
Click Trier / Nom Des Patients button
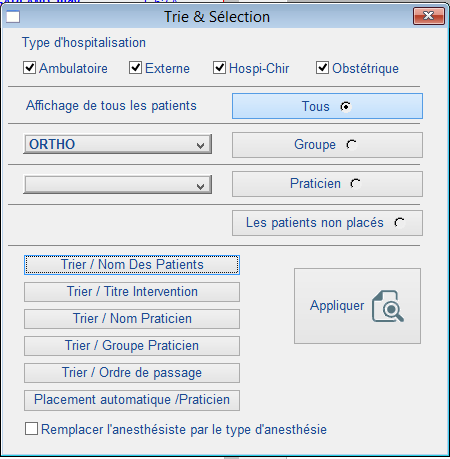point(132,265)
